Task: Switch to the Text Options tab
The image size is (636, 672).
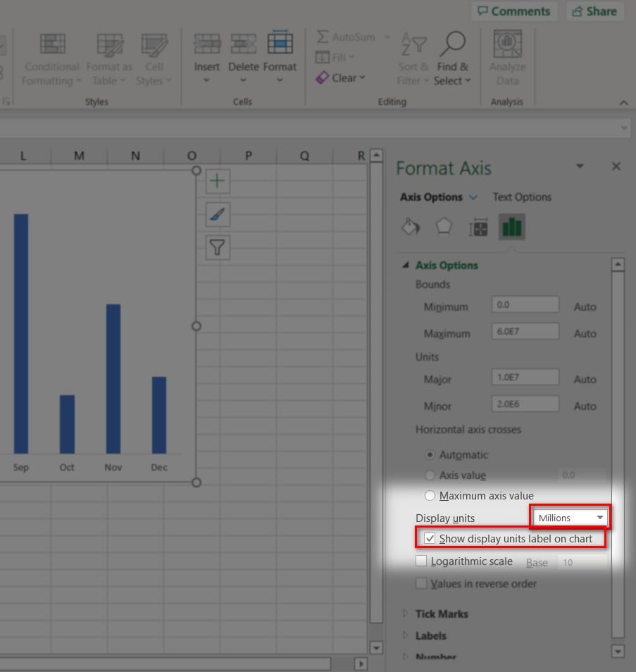Action: coord(522,197)
